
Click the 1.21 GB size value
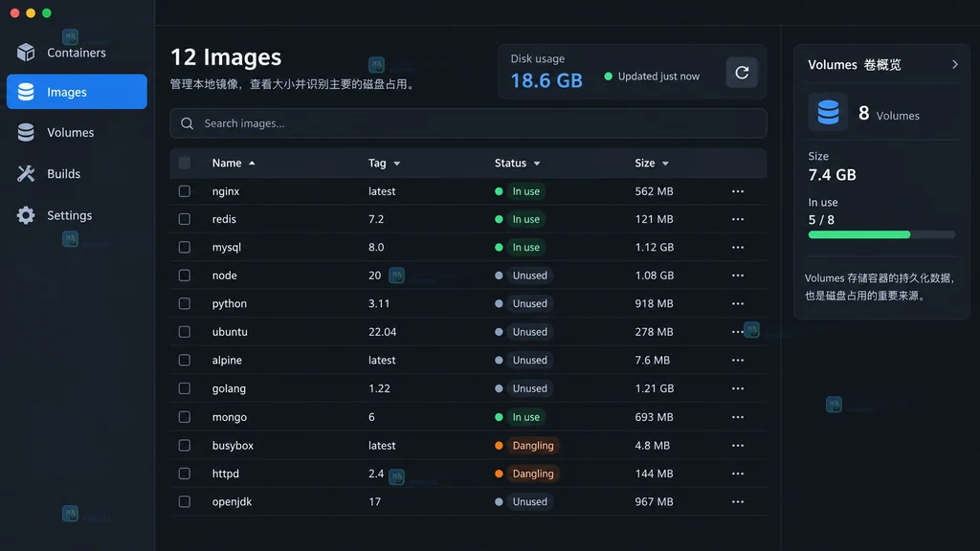655,388
